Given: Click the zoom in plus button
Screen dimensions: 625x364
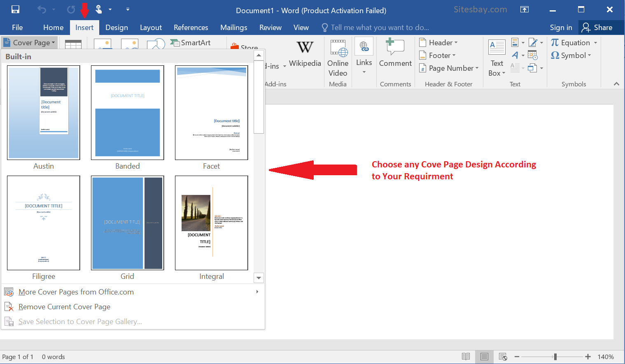Looking at the screenshot, I should pos(588,357).
